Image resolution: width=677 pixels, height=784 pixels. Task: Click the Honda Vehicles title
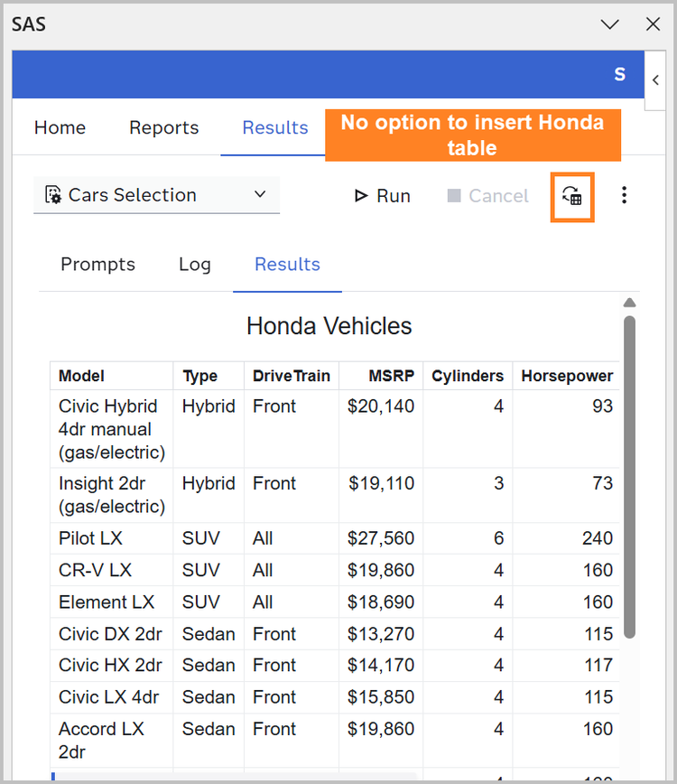click(x=329, y=326)
